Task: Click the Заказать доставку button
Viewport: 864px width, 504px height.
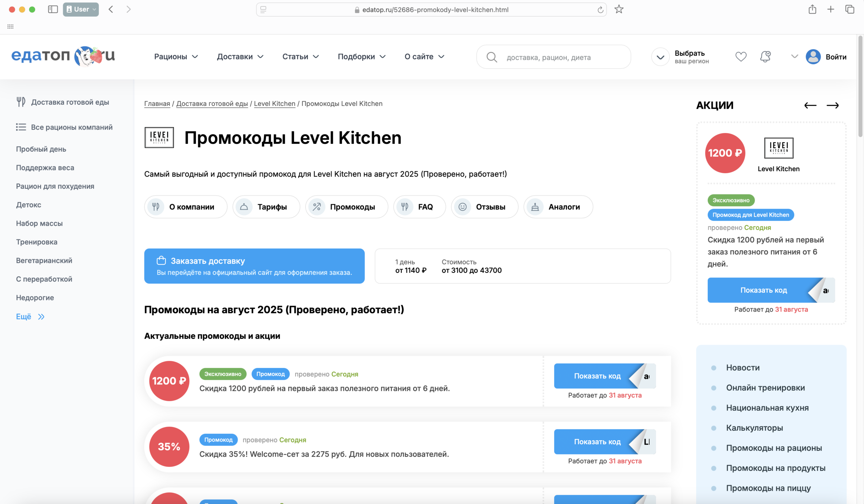Action: click(254, 266)
